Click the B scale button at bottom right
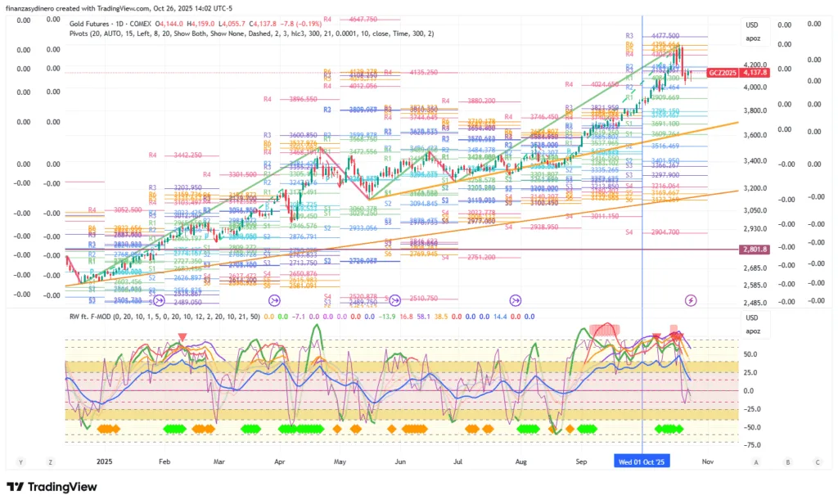Screen dimensions: 838x504 [x=787, y=462]
